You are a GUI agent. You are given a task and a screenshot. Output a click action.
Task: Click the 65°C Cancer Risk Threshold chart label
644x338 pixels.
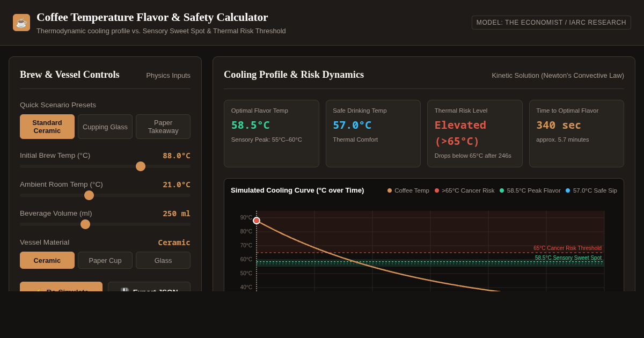[567, 248]
